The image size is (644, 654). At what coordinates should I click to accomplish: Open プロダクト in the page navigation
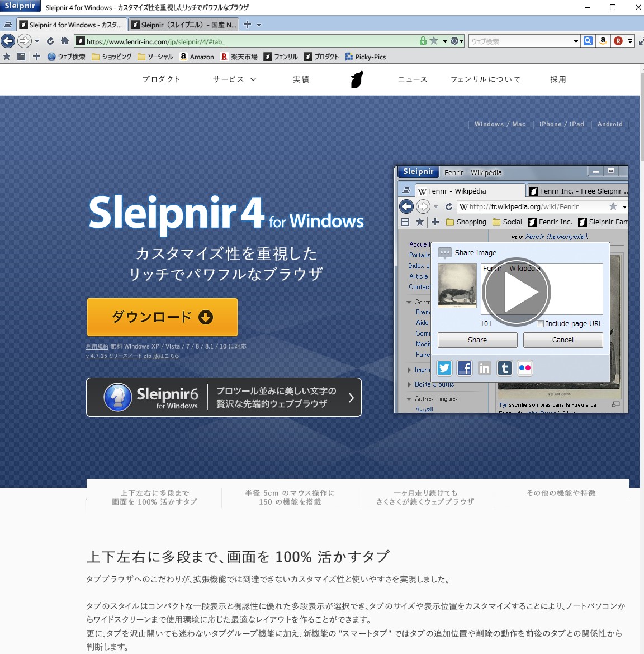[x=161, y=79]
